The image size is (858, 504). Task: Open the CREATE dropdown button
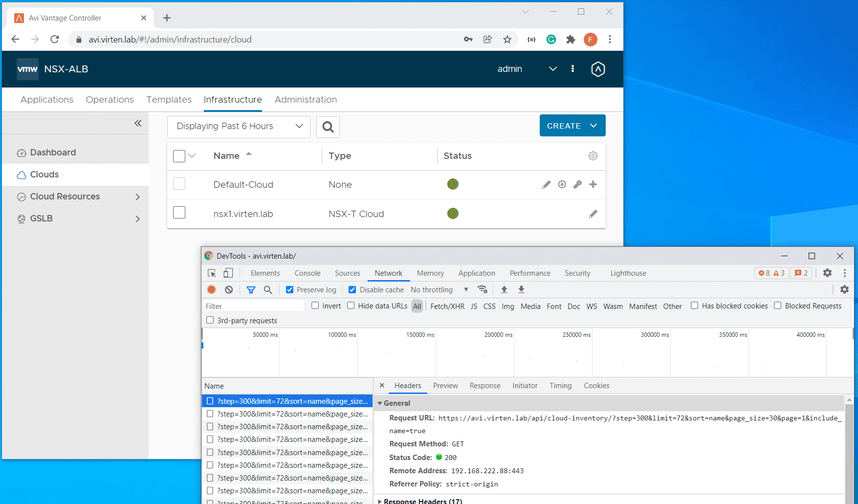(572, 126)
